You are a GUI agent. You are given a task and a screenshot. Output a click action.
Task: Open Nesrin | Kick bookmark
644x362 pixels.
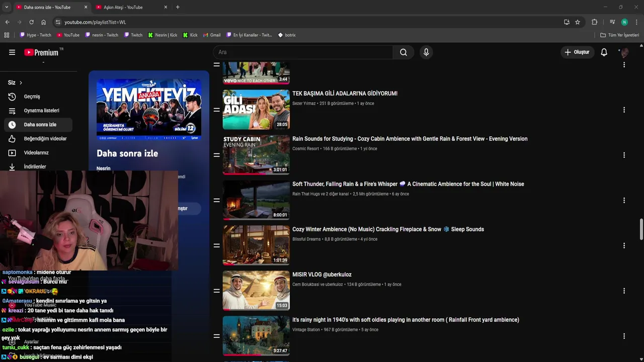tap(163, 35)
